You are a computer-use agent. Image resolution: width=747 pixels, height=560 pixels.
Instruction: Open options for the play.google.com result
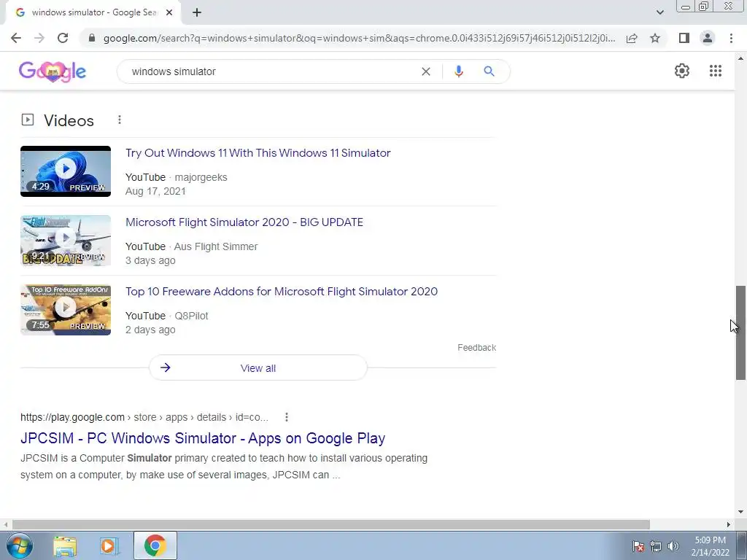[286, 417]
